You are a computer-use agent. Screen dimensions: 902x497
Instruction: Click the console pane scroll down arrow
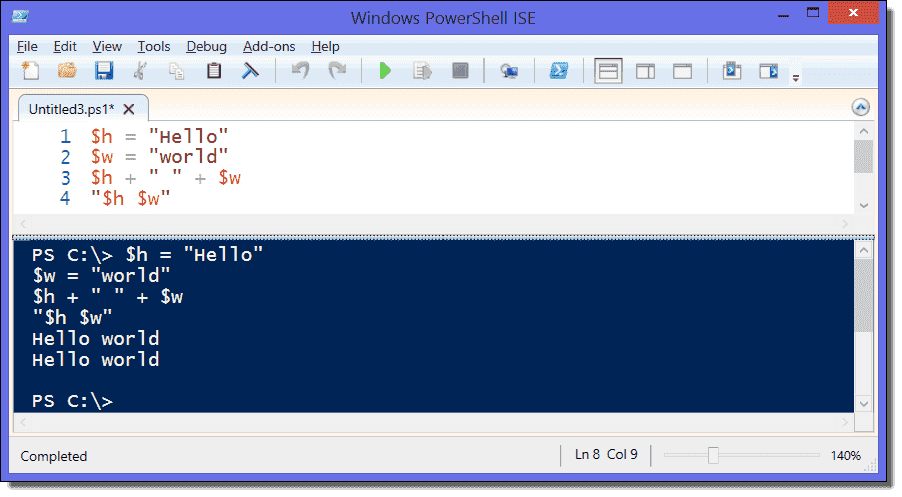[863, 404]
